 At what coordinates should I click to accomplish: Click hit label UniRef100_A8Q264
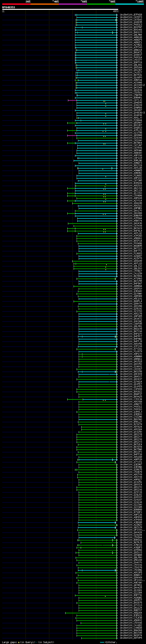pyautogui.click(x=131, y=613)
